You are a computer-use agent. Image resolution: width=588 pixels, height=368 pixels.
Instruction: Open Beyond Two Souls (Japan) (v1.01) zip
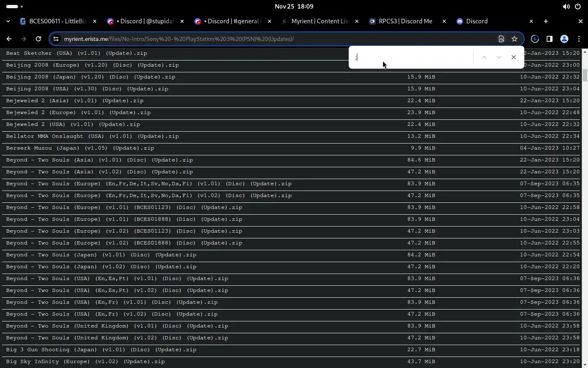click(x=101, y=255)
